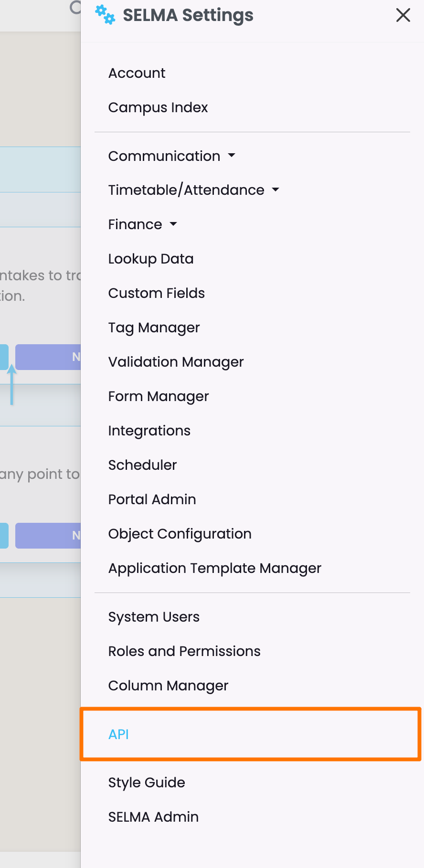Expand the Timetable/Attendance submenu
Screen dimensions: 424x868
coord(193,190)
